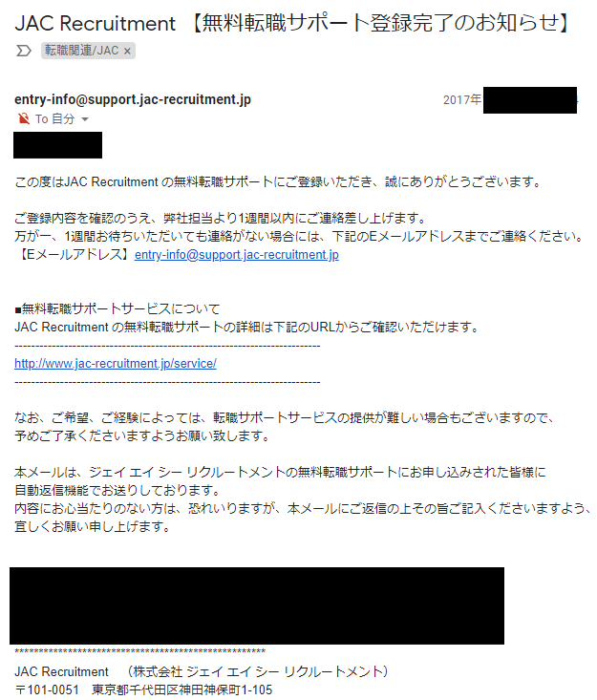Click the 2017年 date stamp
Screen dimensions: 597x700
point(462,99)
